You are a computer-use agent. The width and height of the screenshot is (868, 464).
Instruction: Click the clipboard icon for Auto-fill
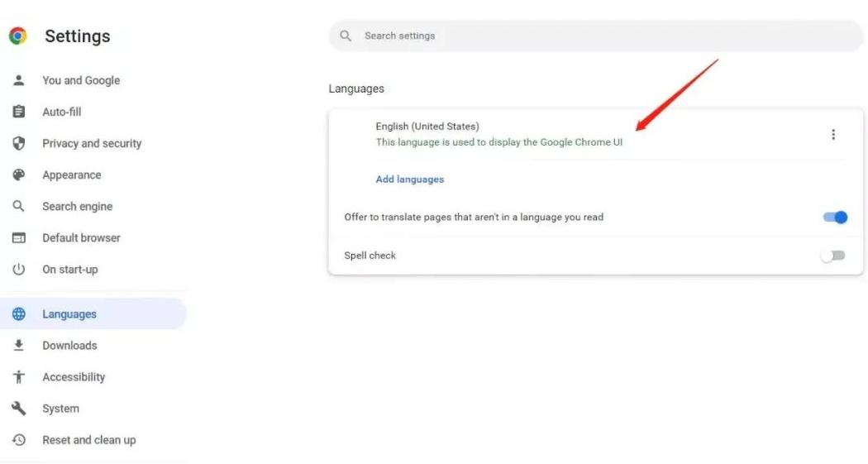[x=19, y=112]
